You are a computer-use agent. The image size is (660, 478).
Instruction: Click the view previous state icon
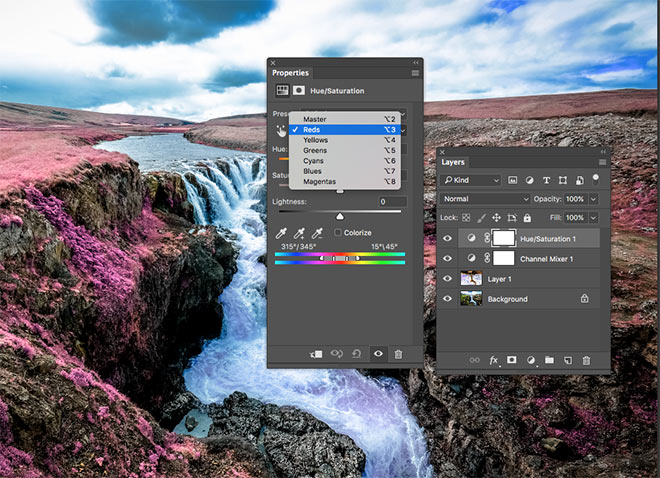click(336, 354)
